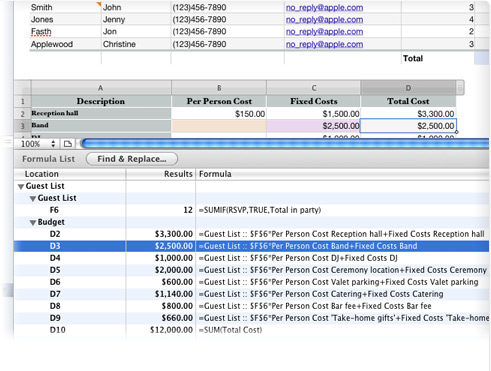Click the Total Cost header cell
Screen dimensions: 491x371
(x=408, y=101)
